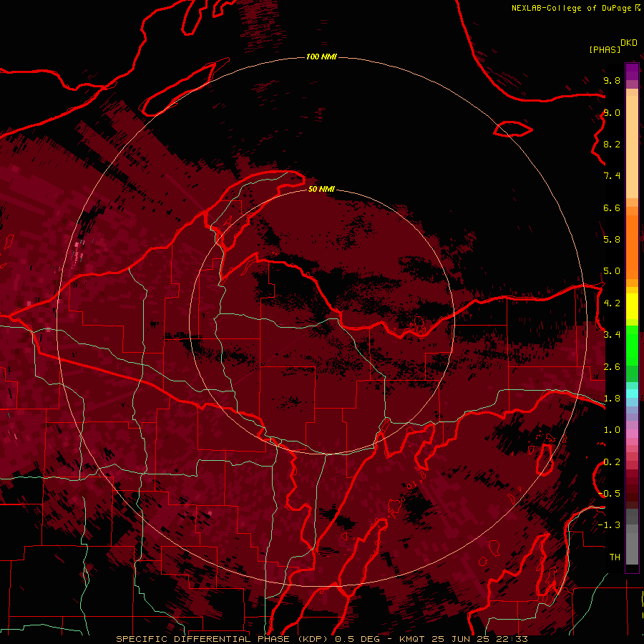Click the 7.4 legend value
The width and height of the screenshot is (644, 644).
click(x=612, y=176)
